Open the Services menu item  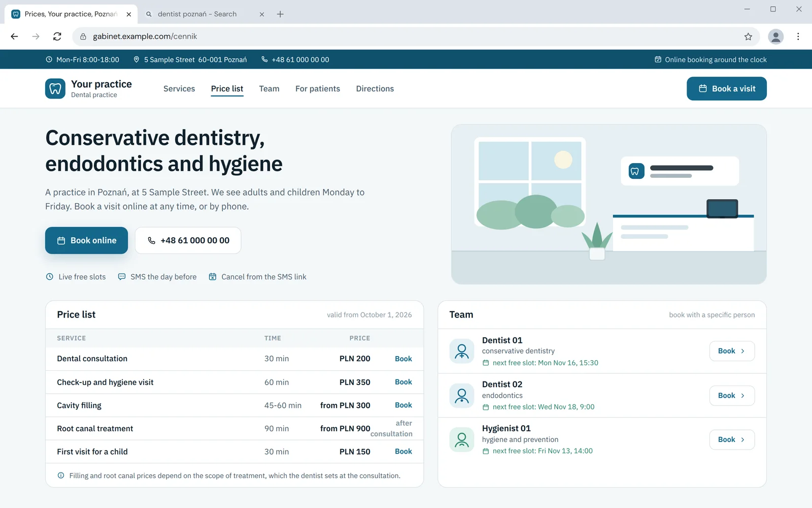point(179,88)
